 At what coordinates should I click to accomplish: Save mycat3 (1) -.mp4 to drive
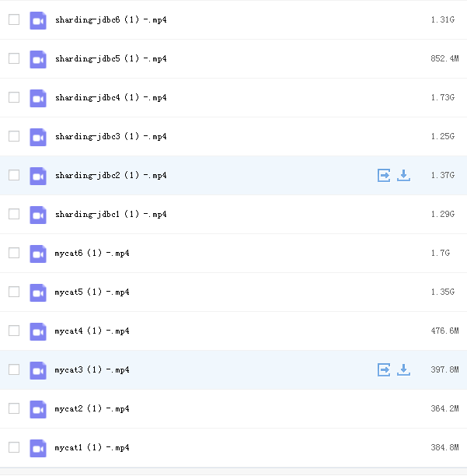(x=384, y=369)
